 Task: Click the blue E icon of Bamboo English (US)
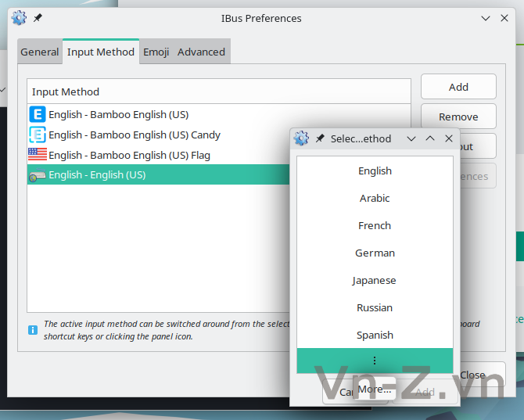tap(38, 114)
